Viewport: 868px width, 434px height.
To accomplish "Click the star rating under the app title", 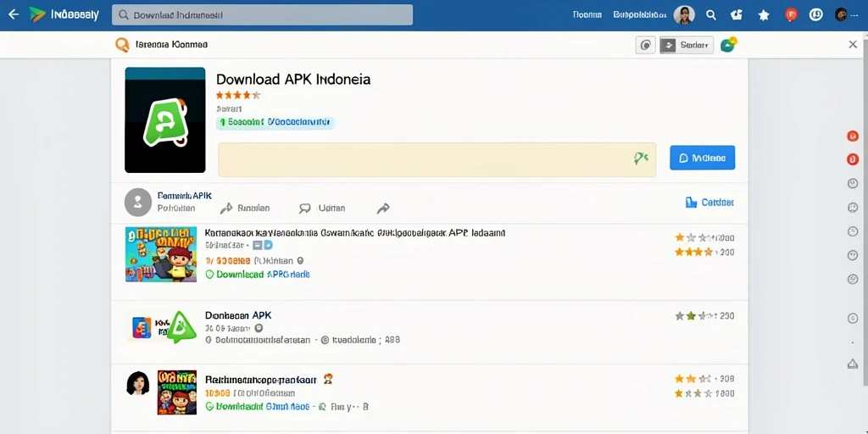I will pos(238,95).
